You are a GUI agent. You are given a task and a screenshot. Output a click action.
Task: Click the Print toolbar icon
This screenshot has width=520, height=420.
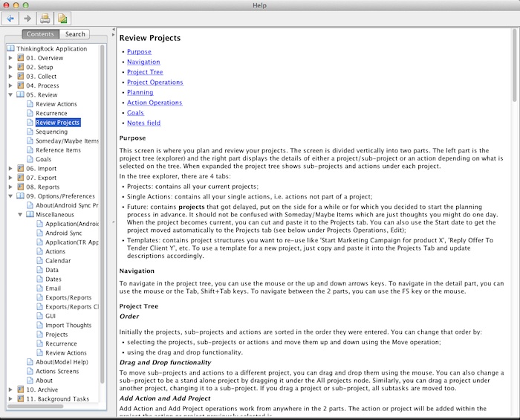tap(45, 19)
